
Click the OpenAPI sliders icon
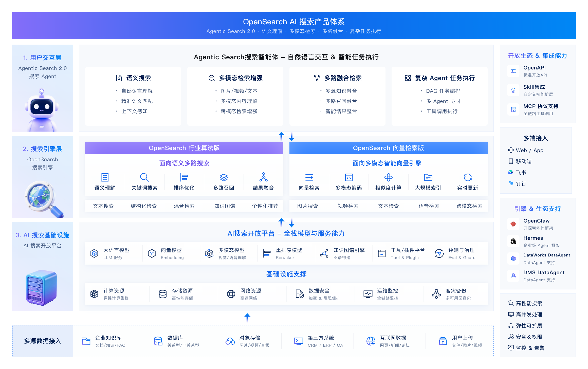pyautogui.click(x=513, y=71)
